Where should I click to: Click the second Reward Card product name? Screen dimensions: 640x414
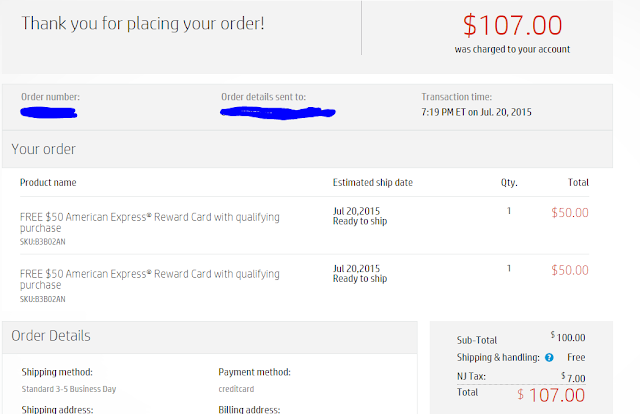[150, 277]
